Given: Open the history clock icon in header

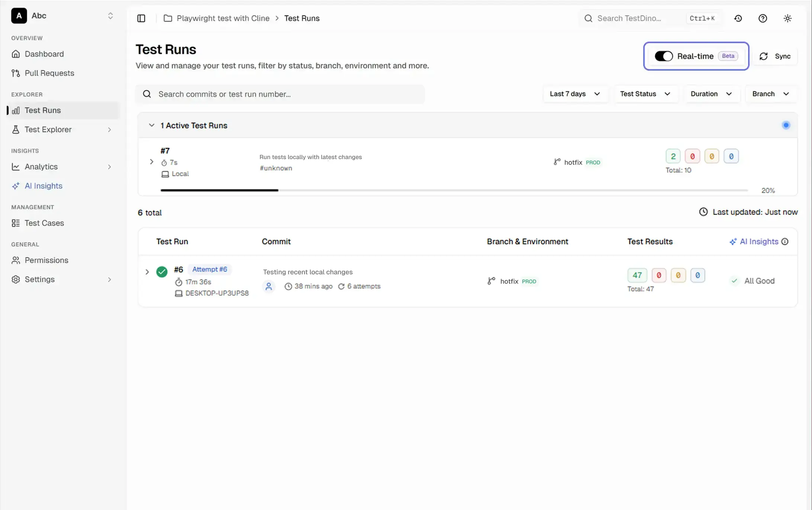Looking at the screenshot, I should click(738, 18).
